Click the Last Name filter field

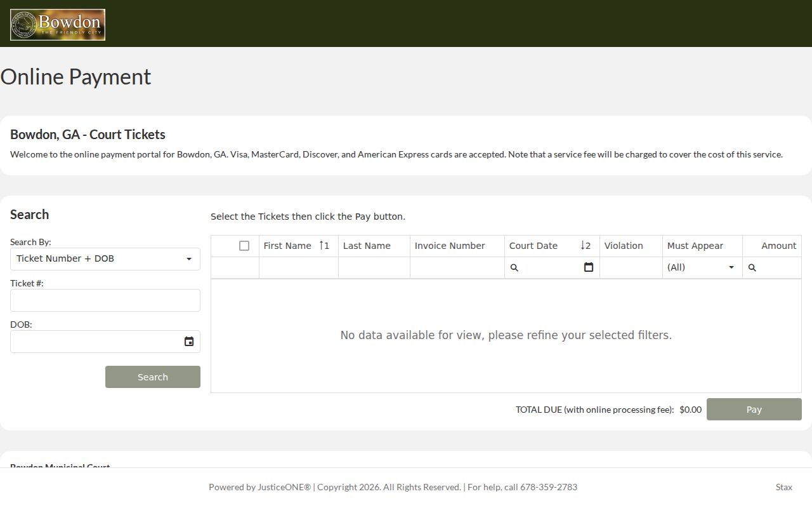point(374,267)
